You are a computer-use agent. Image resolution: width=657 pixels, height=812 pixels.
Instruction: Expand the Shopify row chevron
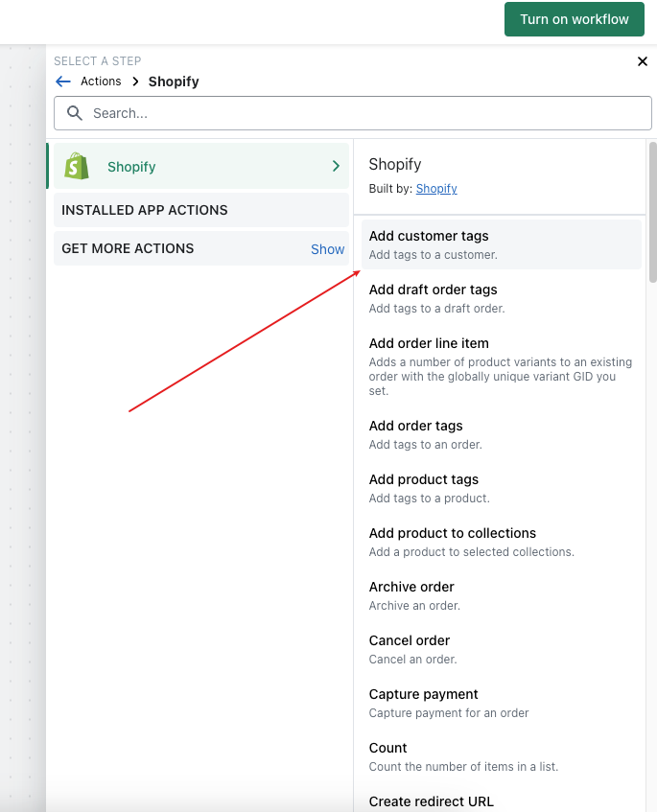(x=336, y=166)
